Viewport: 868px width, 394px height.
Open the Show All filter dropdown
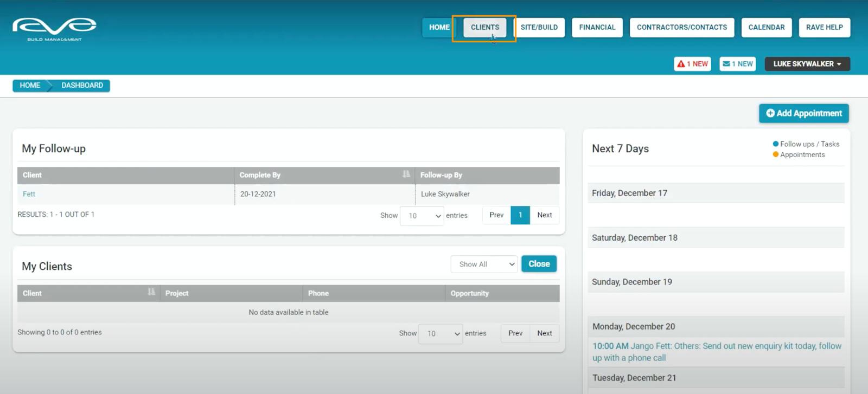point(484,264)
